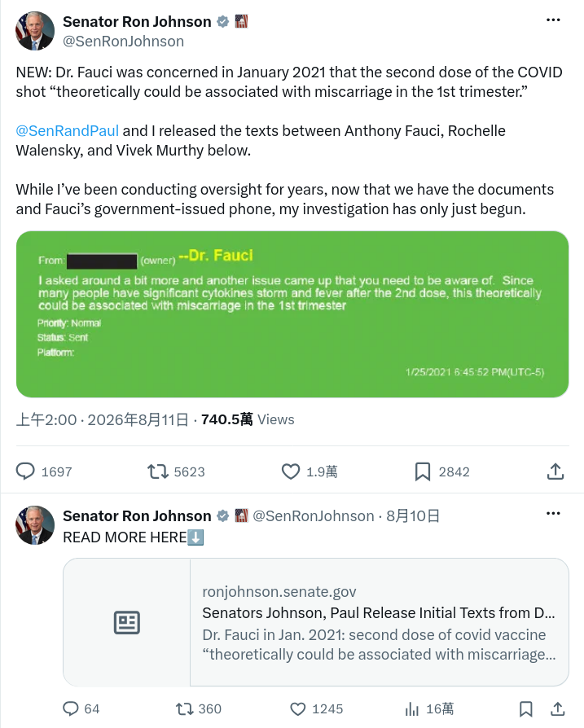The height and width of the screenshot is (728, 584).
Task: Retweet the main post with 5623 reposts
Action: point(158,471)
